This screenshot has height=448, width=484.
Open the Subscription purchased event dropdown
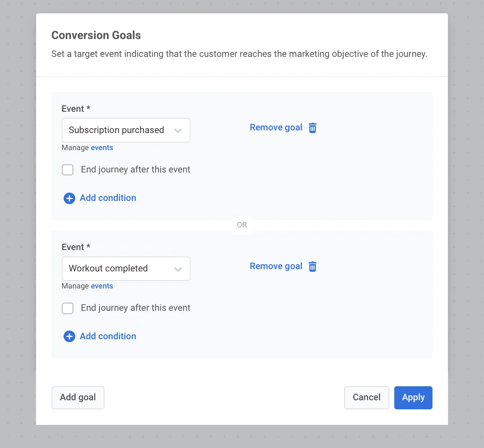click(x=126, y=130)
